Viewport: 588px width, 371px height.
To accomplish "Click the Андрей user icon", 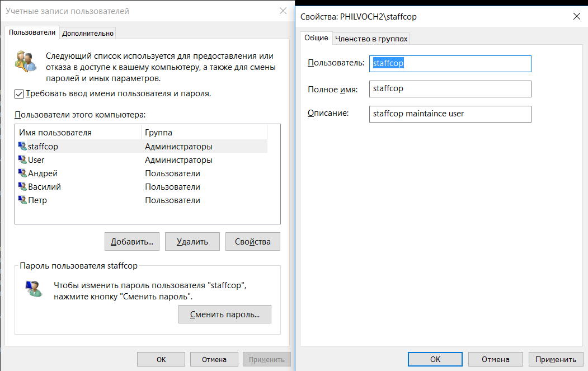I will click(22, 173).
